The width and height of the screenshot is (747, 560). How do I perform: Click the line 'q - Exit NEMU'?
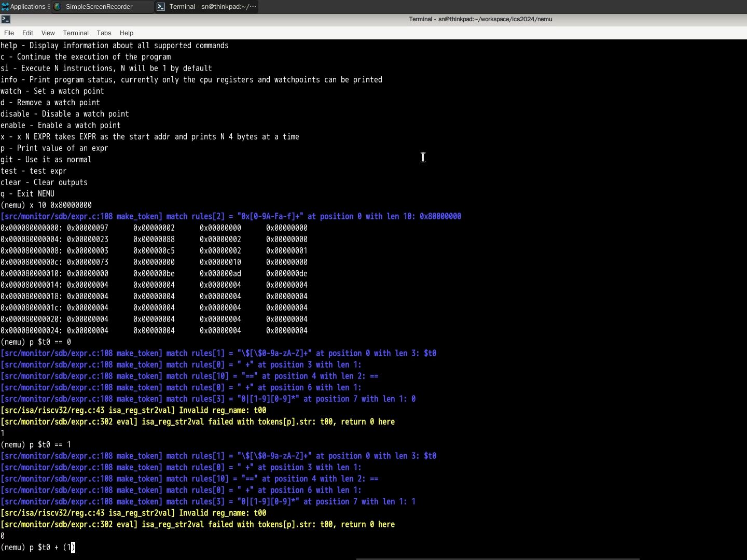pyautogui.click(x=27, y=194)
